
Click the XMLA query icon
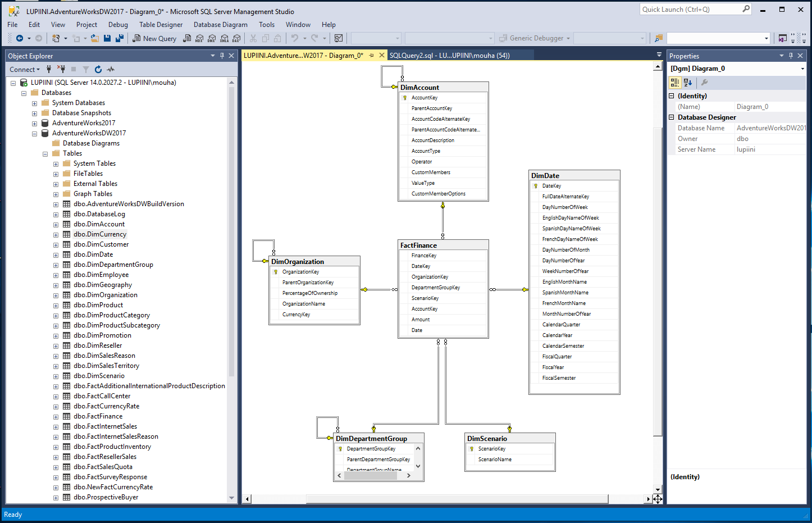224,38
